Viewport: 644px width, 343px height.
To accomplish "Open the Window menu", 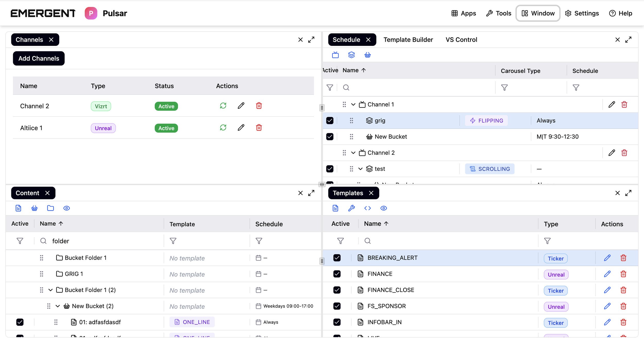I will [538, 13].
